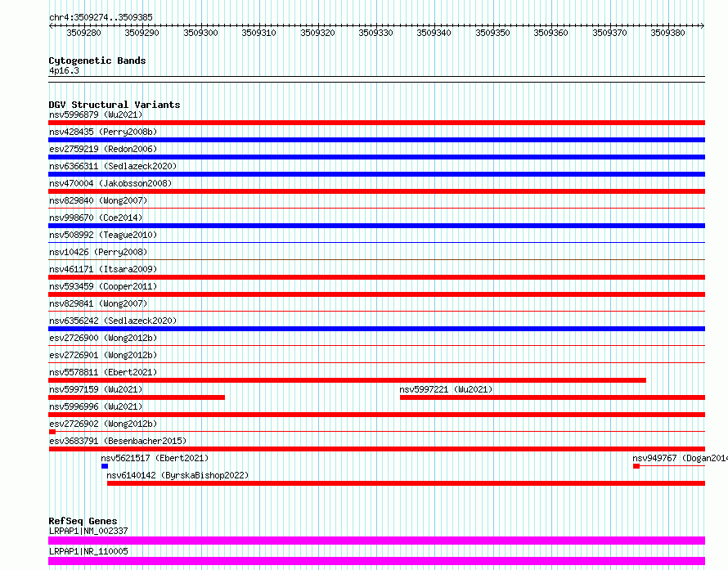Select the magenta bar of LRPAP1|NM_002337
This screenshot has height=570, width=728.
376,541
